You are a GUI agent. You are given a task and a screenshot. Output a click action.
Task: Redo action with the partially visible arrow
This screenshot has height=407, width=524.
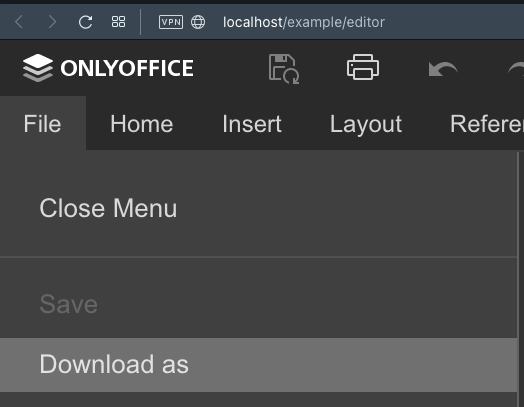click(516, 69)
